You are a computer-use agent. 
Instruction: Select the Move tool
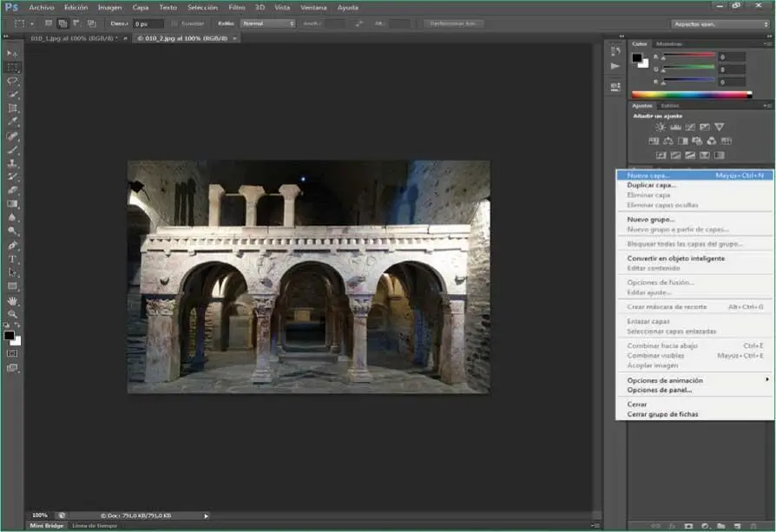13,54
